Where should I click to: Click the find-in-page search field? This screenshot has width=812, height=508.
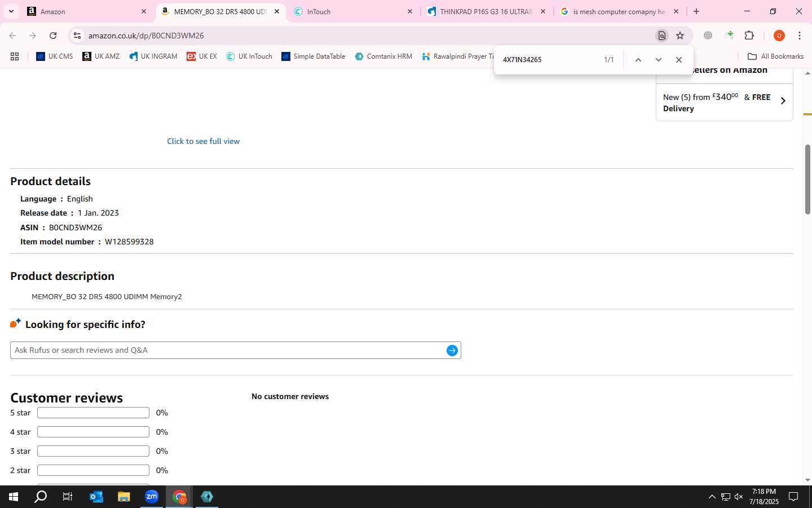(x=550, y=60)
